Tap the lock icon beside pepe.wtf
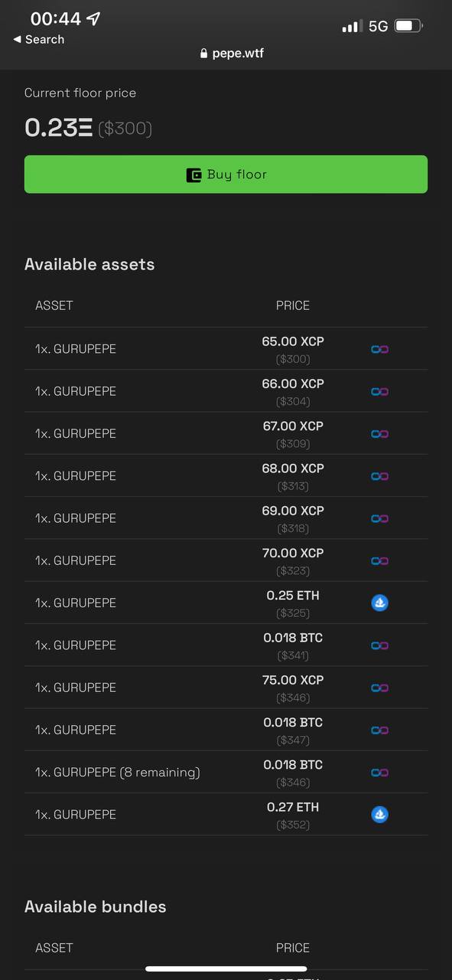Screen dimensions: 452x980 [203, 54]
